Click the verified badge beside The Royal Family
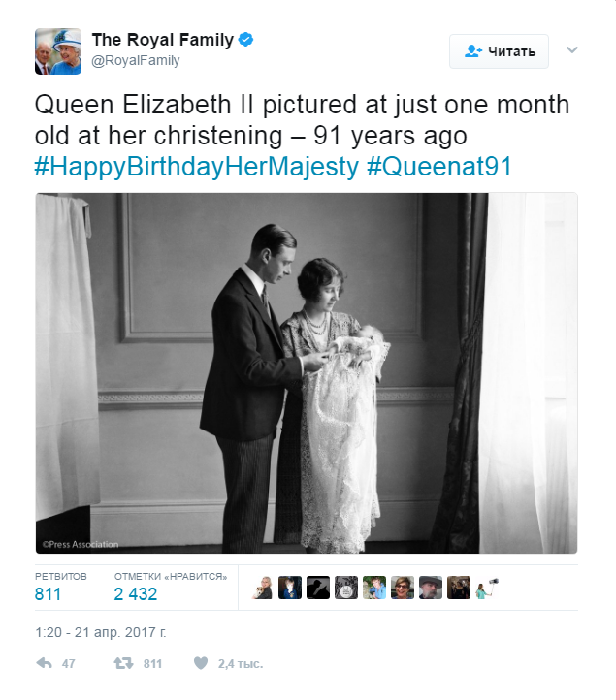 pos(246,40)
